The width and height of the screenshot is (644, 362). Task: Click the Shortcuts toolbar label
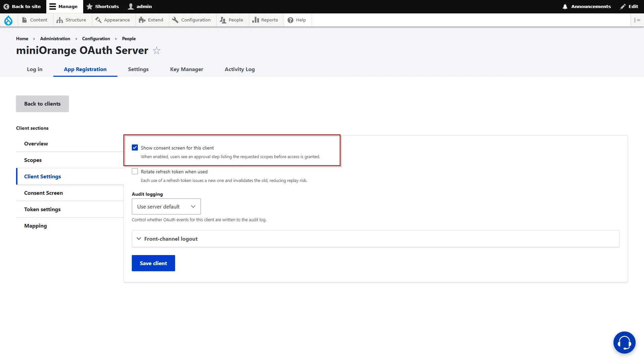(x=107, y=7)
